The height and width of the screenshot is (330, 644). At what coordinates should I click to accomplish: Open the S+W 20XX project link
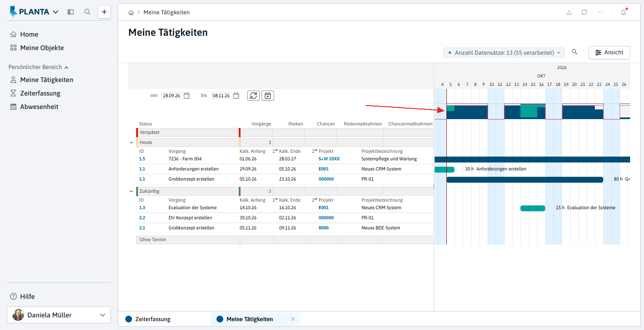329,159
